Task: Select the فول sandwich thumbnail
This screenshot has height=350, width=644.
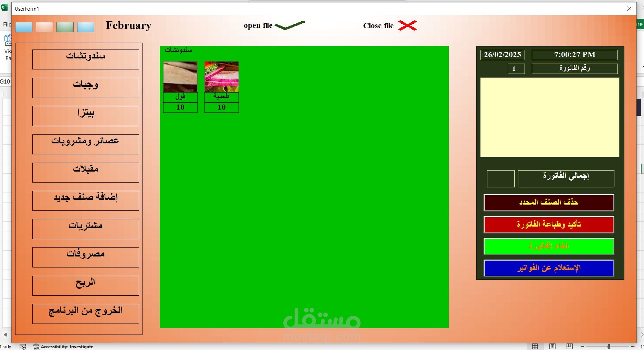Action: (x=180, y=77)
